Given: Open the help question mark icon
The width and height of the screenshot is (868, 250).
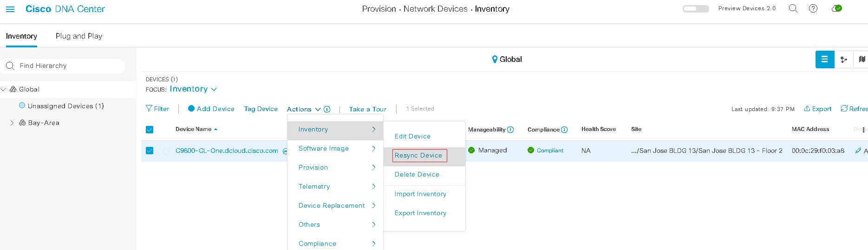Looking at the screenshot, I should tap(813, 8).
